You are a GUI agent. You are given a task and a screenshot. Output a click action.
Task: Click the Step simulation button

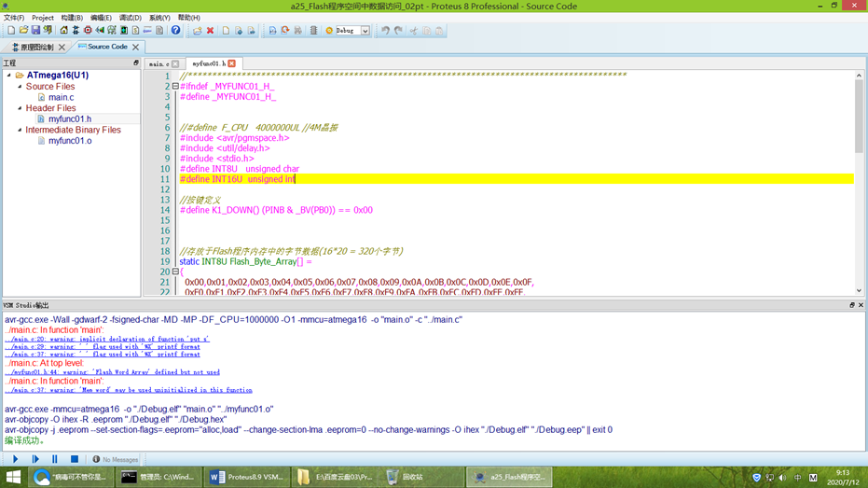35,459
